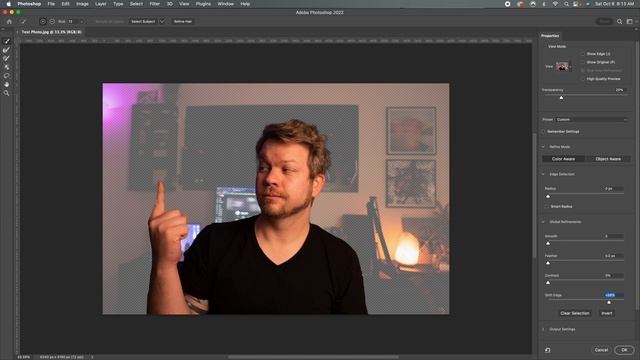Image resolution: width=640 pixels, height=360 pixels.
Task: Open the Apple menu
Action: (9, 4)
